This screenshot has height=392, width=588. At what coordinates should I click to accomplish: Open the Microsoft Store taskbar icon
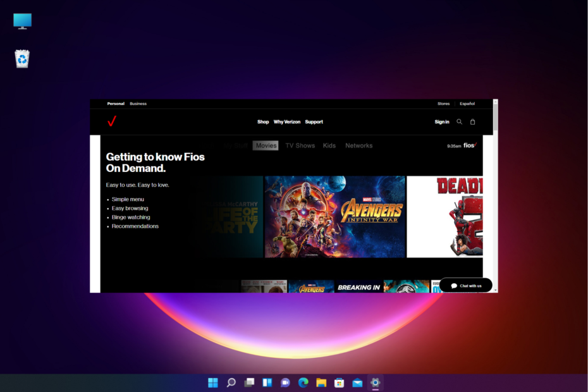pyautogui.click(x=339, y=383)
